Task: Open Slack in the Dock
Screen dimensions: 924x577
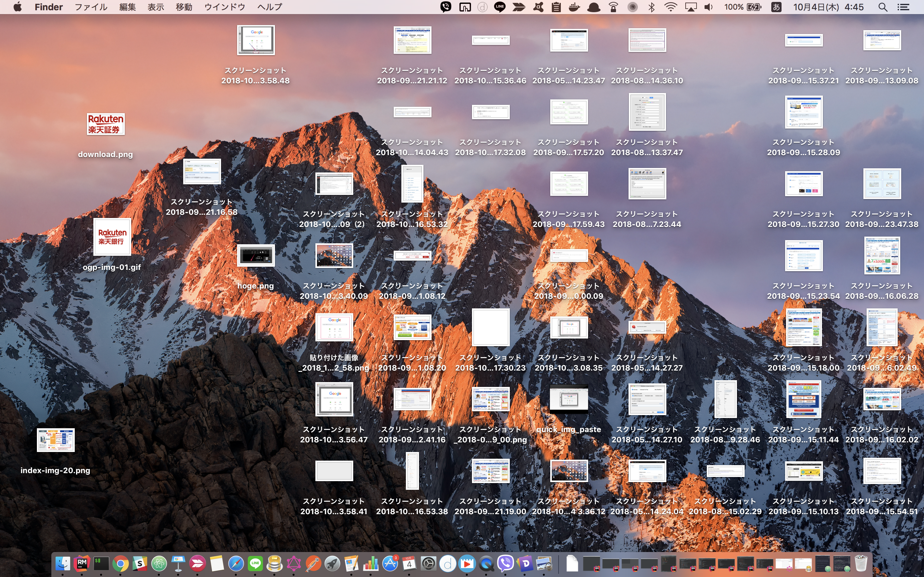Action: (x=140, y=564)
